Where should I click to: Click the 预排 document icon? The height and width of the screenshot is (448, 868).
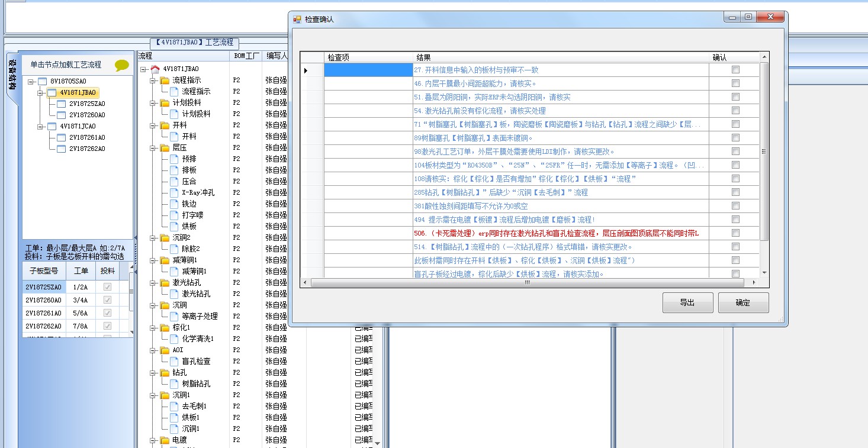coord(174,159)
